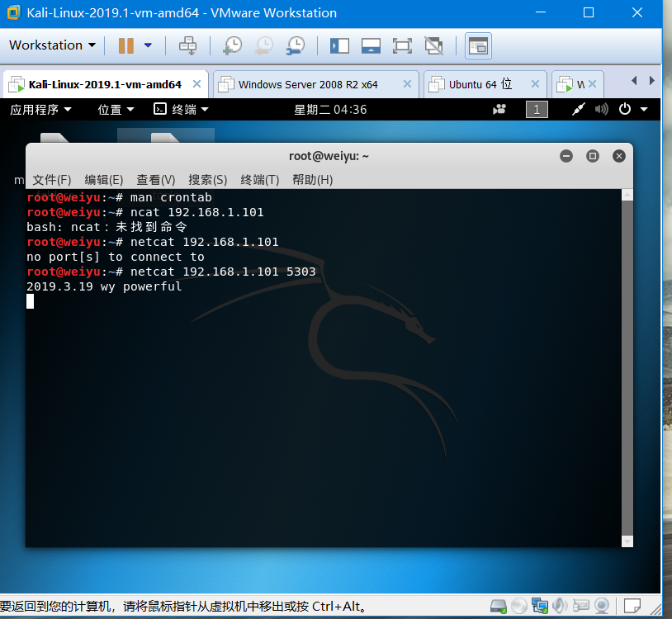The width and height of the screenshot is (672, 619).
Task: Toggle Unity mode in toolbar
Action: point(433,45)
